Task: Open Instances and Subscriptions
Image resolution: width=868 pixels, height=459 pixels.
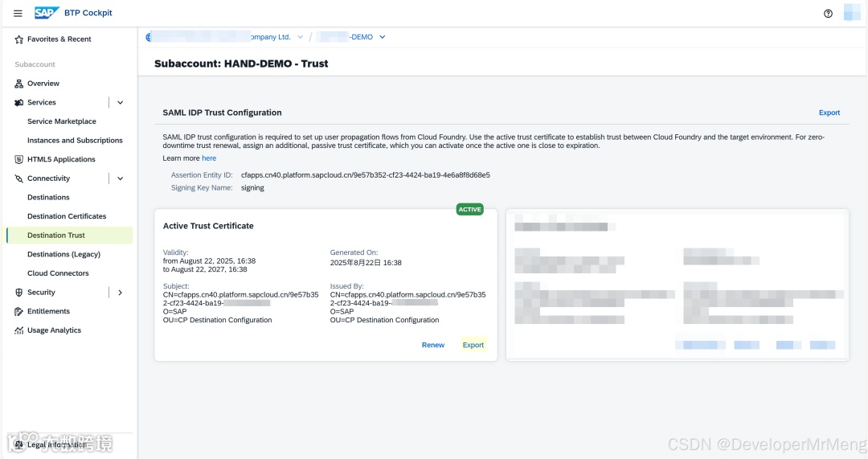Action: pyautogui.click(x=75, y=141)
